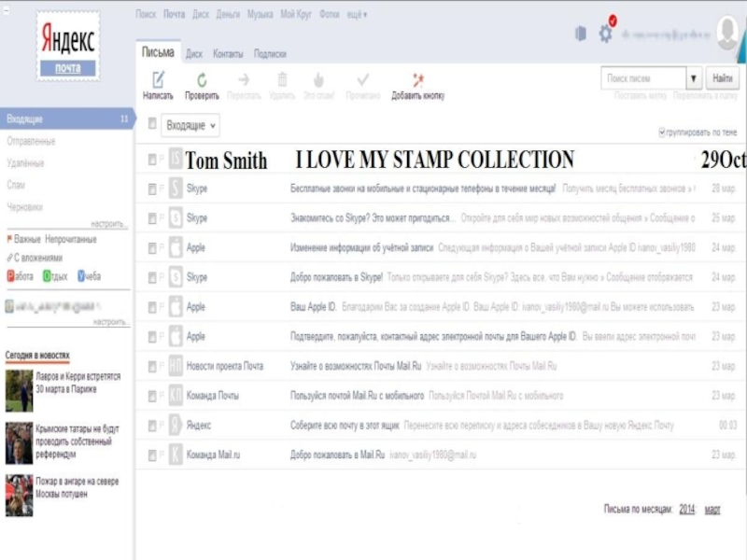Switch to the Письма tab
Viewport: 747px width, 560px height.
tap(158, 52)
